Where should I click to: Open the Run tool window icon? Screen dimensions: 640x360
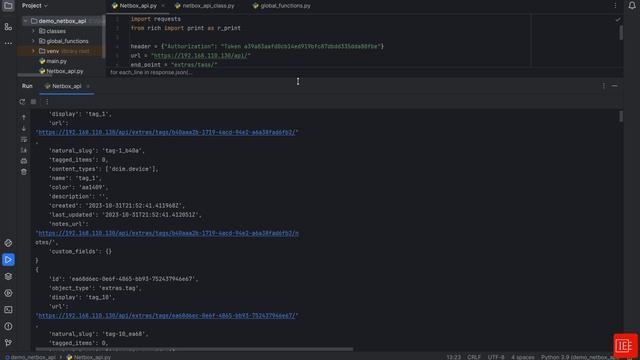coord(8,260)
